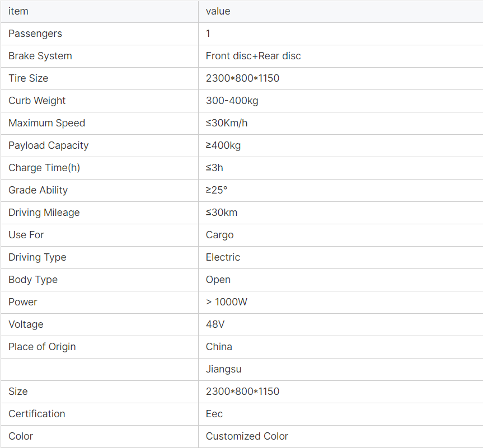Viewport: 483px width, 448px height.
Task: Click the '> 1000W' power value
Action: pyautogui.click(x=226, y=302)
